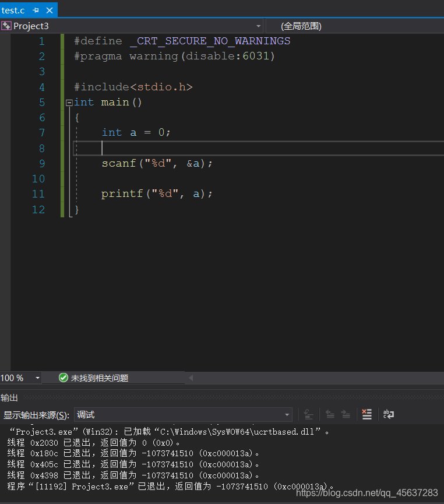Click the _CRT_SECURE_NO_WARNINGS macro text

click(x=210, y=41)
